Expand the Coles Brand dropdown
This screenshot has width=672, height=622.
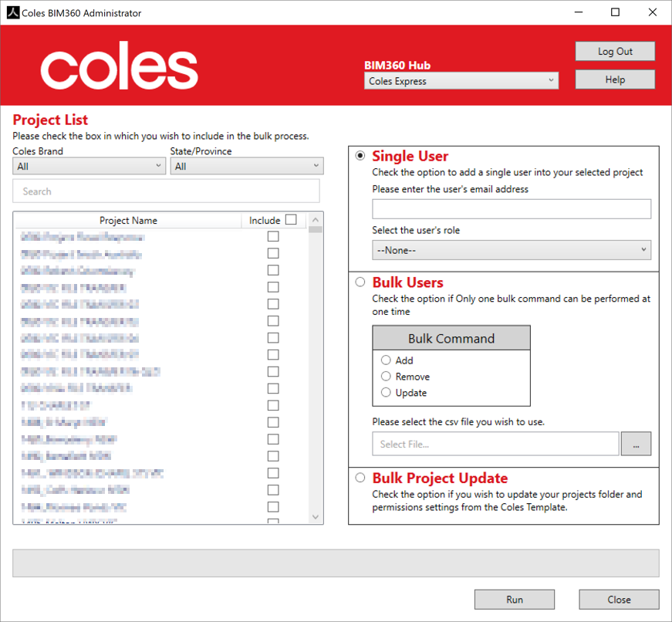[89, 166]
